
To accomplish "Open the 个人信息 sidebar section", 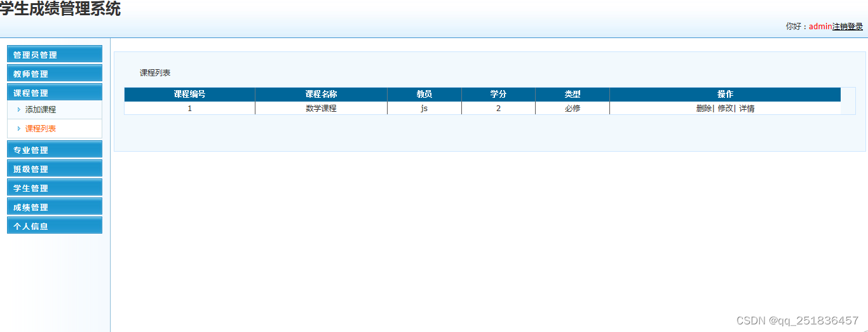I will [x=55, y=226].
